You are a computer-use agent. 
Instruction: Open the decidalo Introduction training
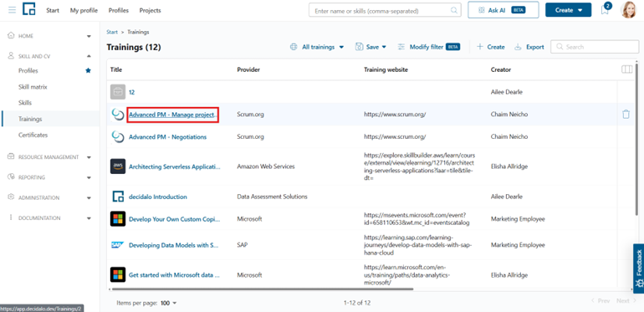(158, 197)
